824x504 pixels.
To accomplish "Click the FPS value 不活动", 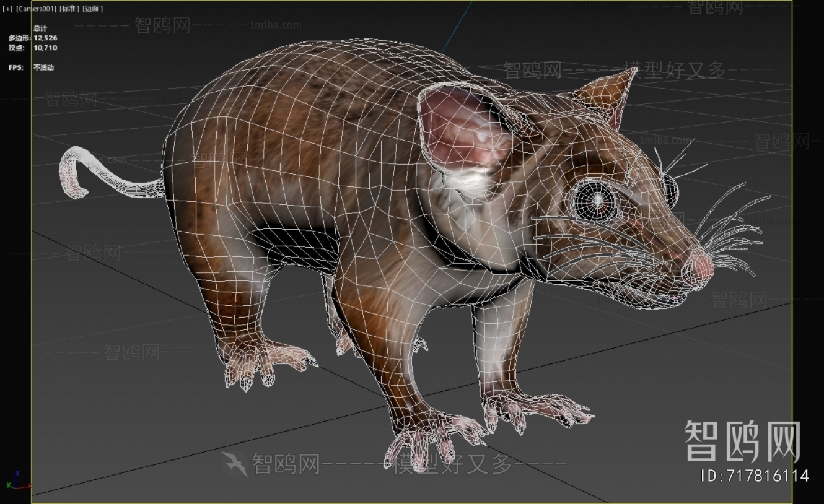I will click(x=43, y=67).
